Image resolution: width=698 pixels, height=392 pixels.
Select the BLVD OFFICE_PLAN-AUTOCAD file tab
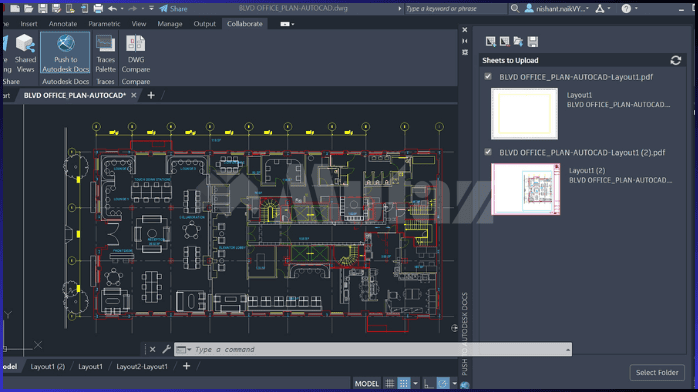[75, 95]
